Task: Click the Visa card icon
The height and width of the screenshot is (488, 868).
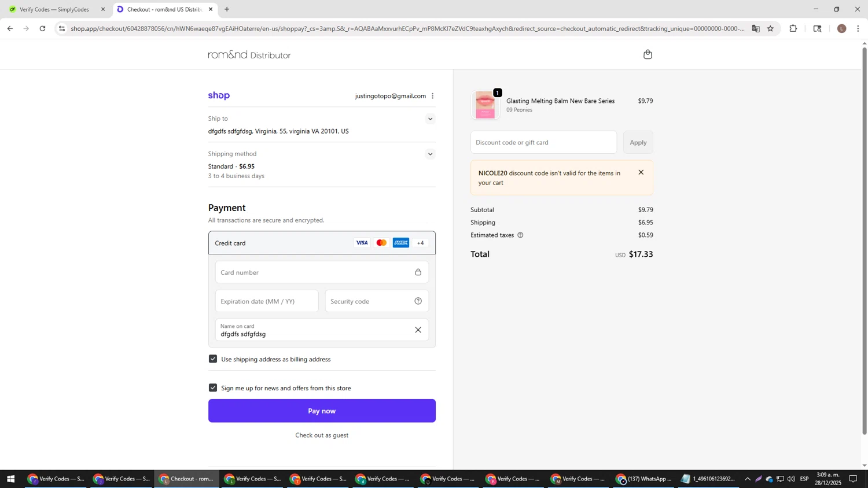Action: (x=362, y=243)
